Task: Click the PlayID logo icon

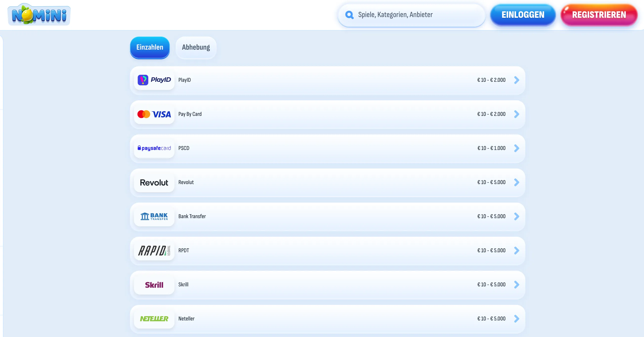Action: tap(154, 80)
